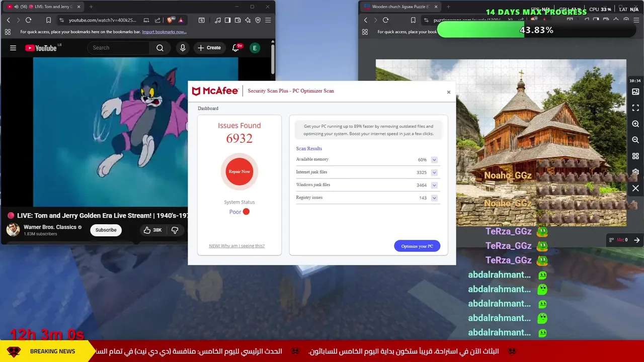Open the Brave VPN shield icon
Viewport: 644px width, 362px height.
[x=258, y=20]
